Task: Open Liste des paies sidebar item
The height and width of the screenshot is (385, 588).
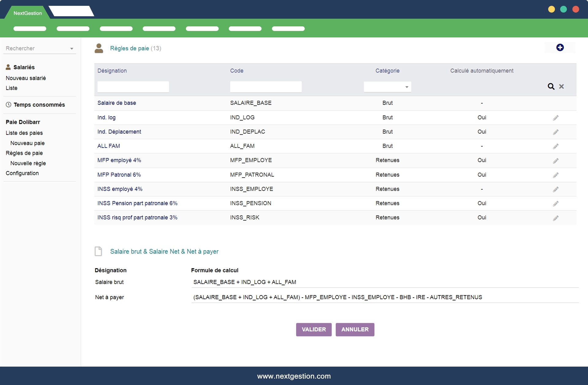Action: (x=24, y=133)
